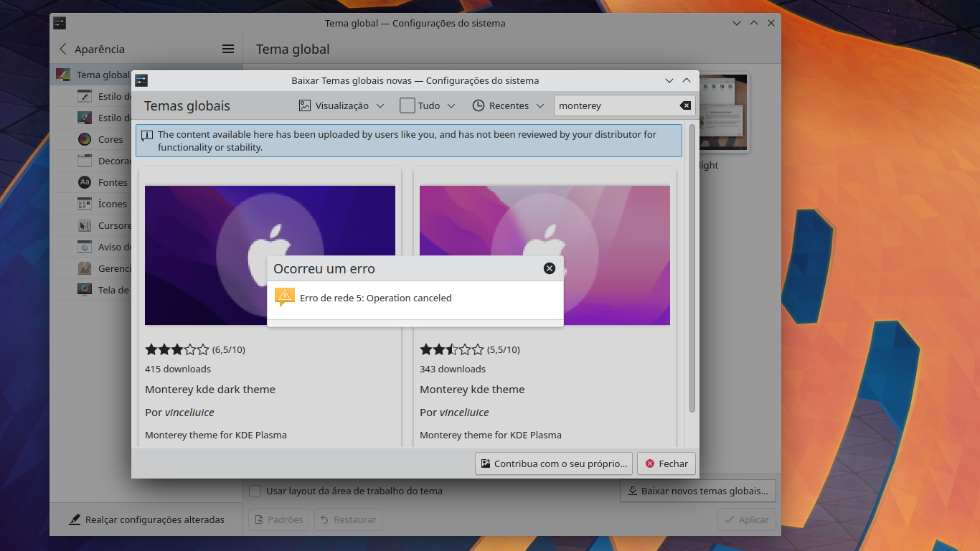
Task: Click the dialog's vertical scrollbar
Action: coord(692,268)
